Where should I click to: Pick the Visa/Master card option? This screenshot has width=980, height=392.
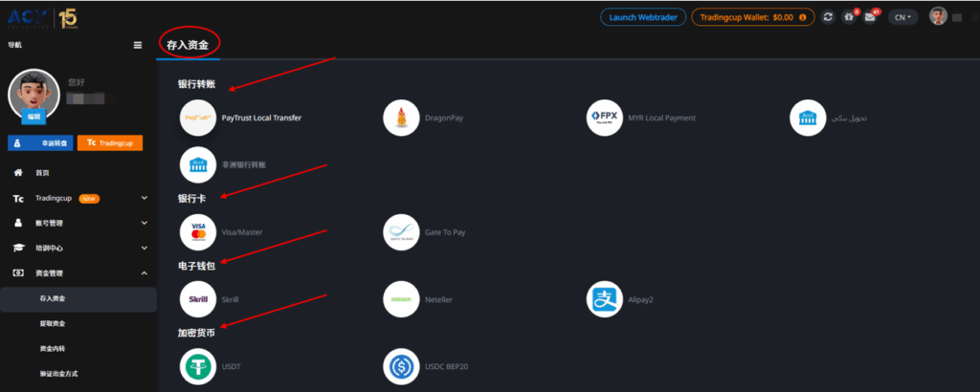(198, 231)
